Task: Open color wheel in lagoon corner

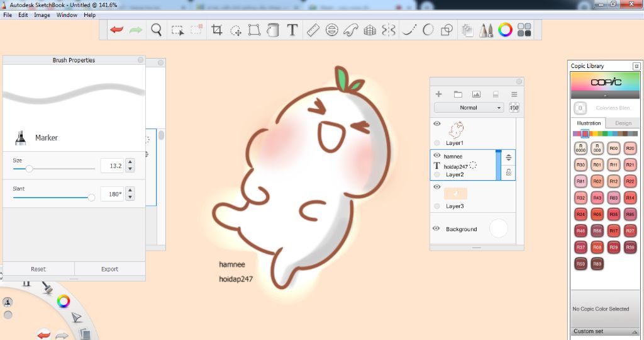Action: [64, 302]
